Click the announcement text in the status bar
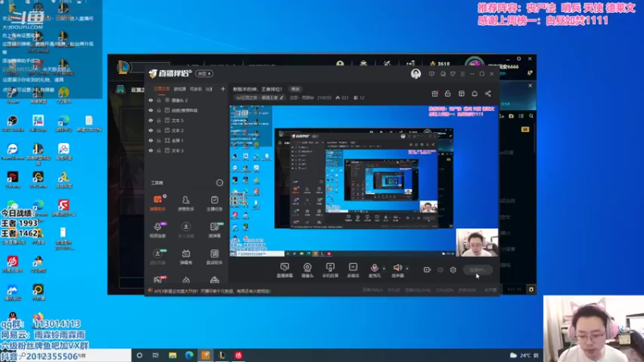 [x=212, y=291]
